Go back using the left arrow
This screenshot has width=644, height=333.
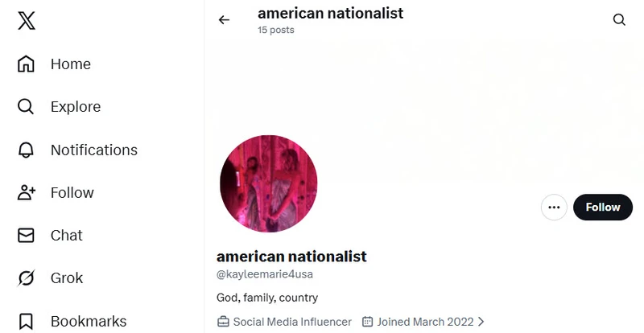click(224, 20)
